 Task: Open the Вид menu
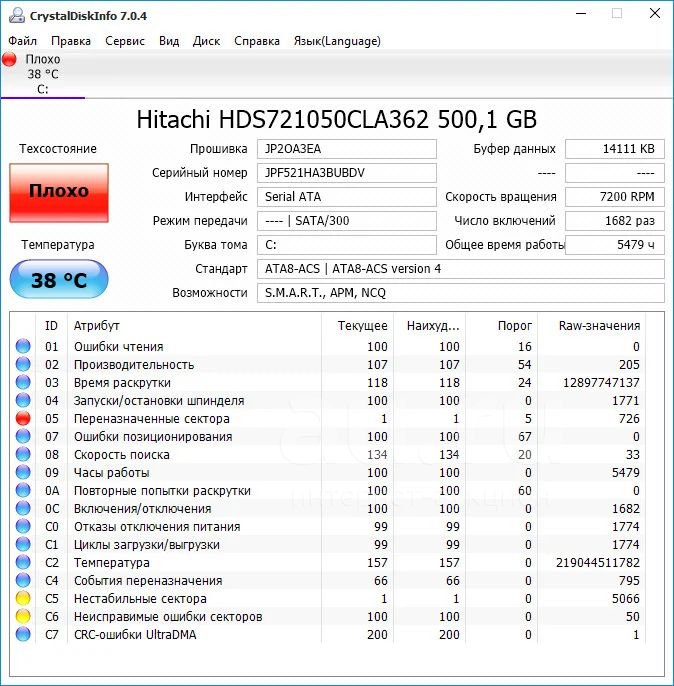click(x=169, y=41)
